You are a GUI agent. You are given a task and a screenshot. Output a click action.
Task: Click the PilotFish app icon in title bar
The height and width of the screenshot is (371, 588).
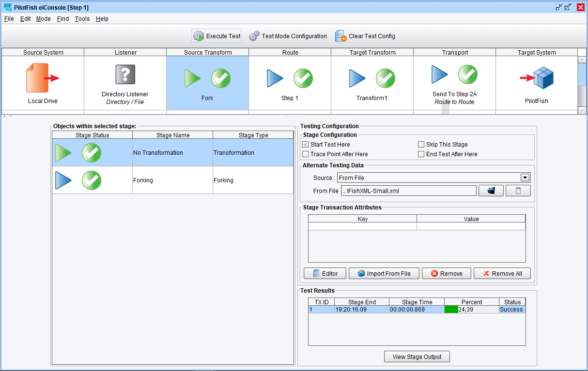(x=8, y=7)
